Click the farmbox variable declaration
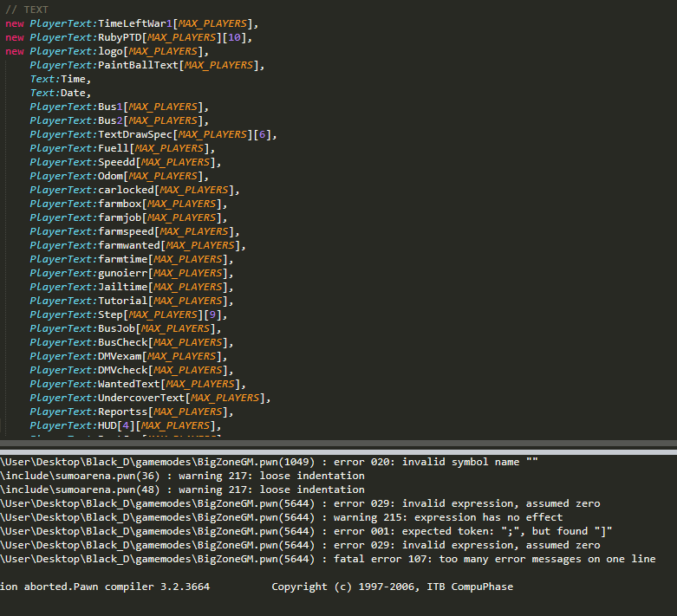 [128, 204]
